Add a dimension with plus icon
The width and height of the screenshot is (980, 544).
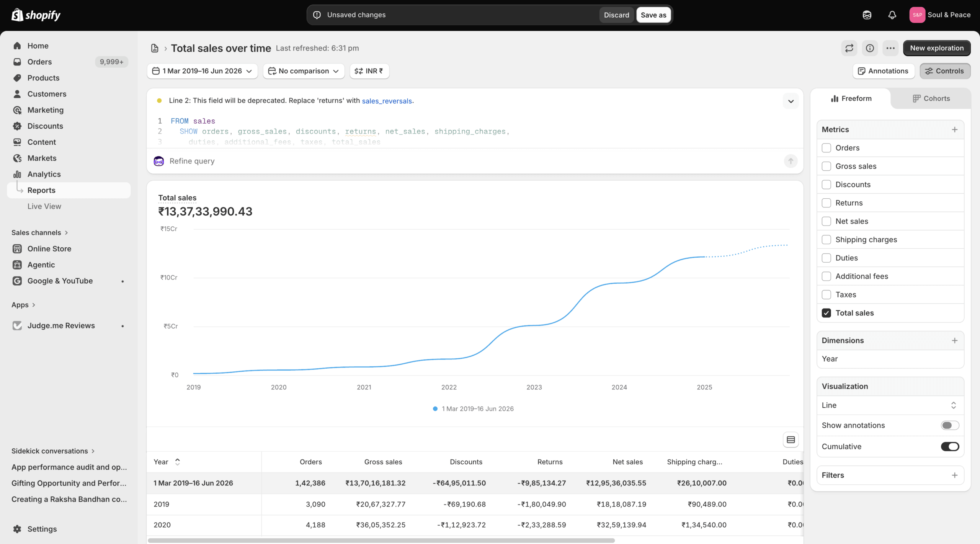955,341
